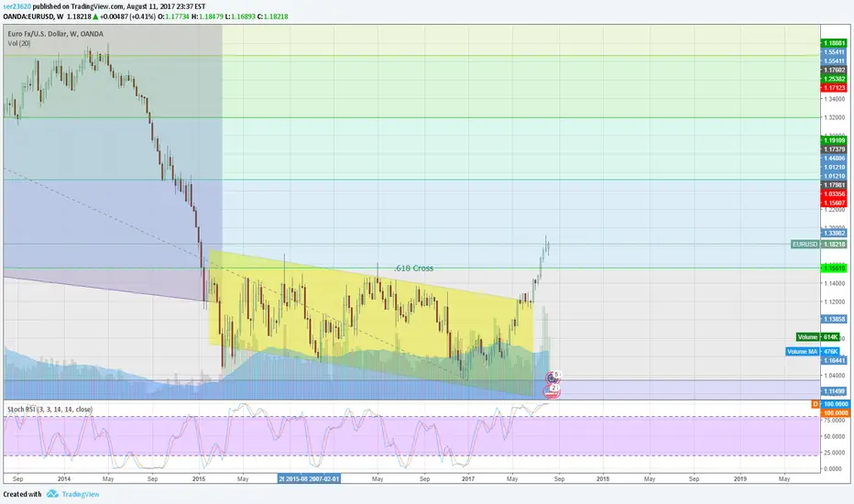The width and height of the screenshot is (854, 504).
Task: Click the closing price C:1.18218 value
Action: click(x=273, y=16)
